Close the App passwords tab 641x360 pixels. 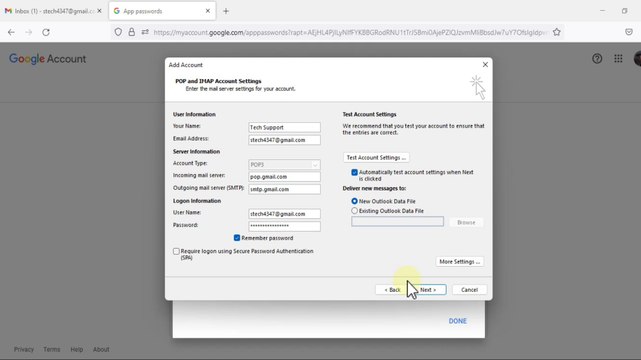click(208, 11)
